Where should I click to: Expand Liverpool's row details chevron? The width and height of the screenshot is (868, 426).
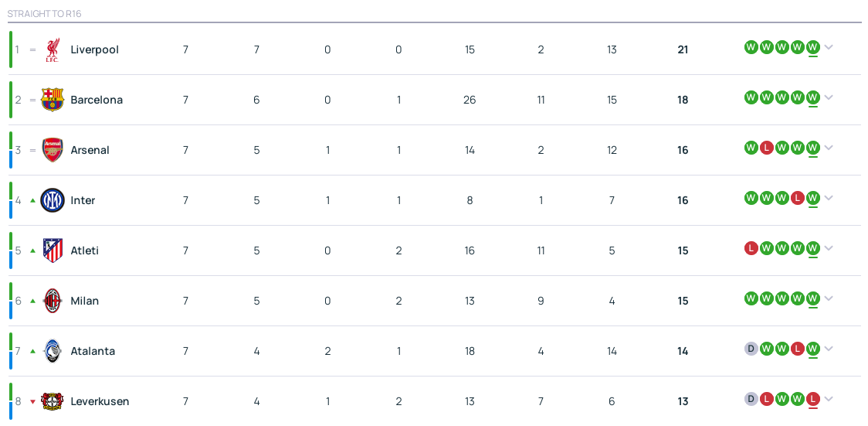click(x=829, y=47)
